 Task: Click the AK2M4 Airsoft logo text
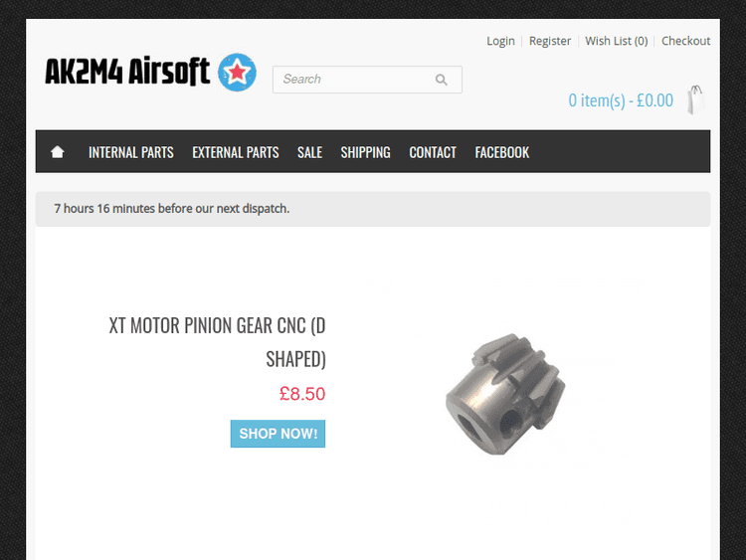[x=127, y=72]
